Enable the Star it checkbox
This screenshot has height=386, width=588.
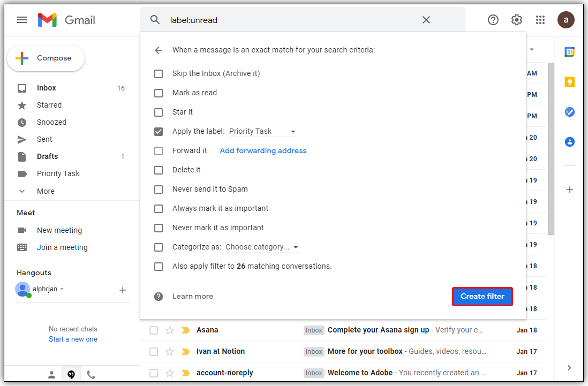click(159, 112)
